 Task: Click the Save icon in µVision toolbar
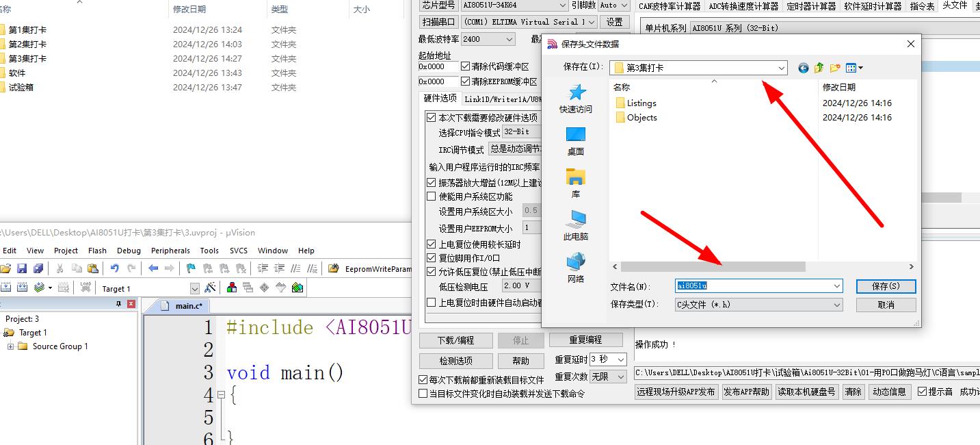coord(22,268)
